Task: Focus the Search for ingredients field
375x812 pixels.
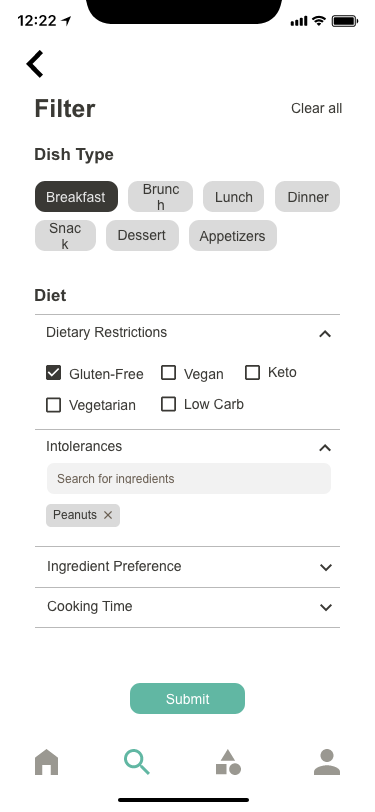Action: point(189,478)
